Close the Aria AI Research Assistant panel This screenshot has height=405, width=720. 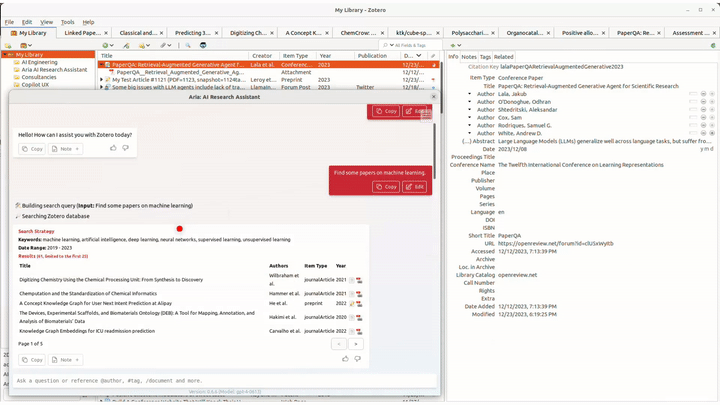[433, 96]
